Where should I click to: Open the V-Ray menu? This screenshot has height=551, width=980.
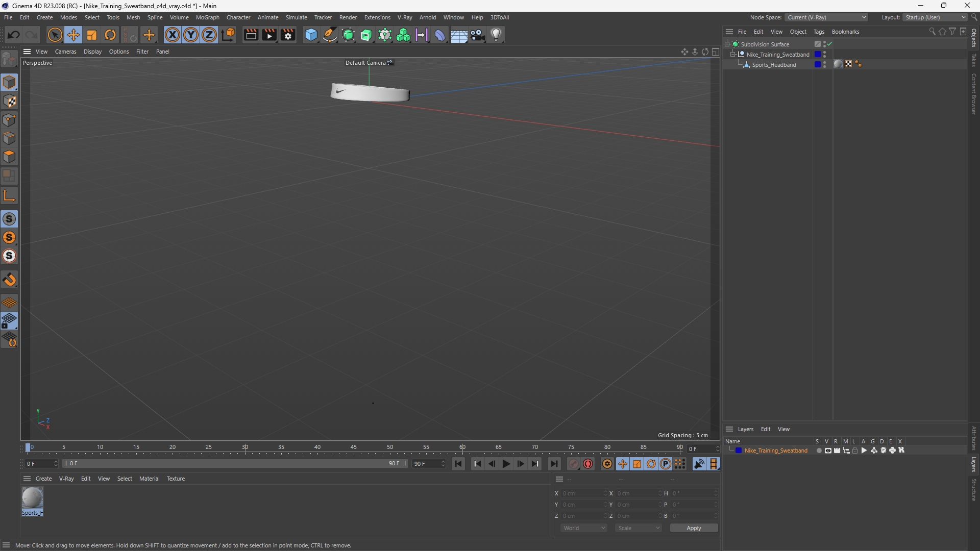tap(405, 17)
